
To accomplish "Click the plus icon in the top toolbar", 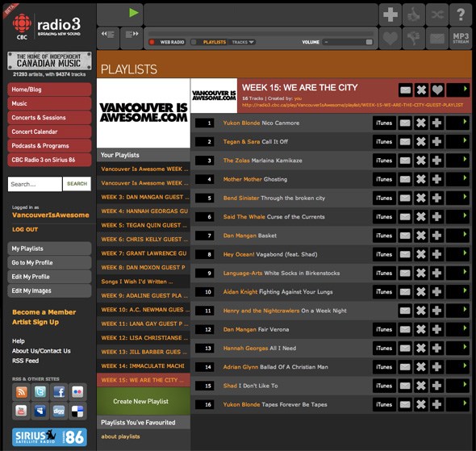I will click(x=390, y=15).
